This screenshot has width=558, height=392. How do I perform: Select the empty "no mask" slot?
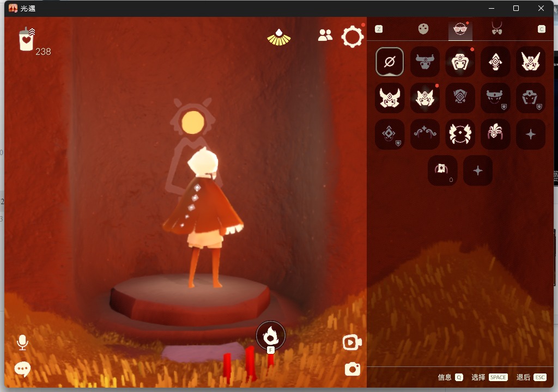click(389, 62)
